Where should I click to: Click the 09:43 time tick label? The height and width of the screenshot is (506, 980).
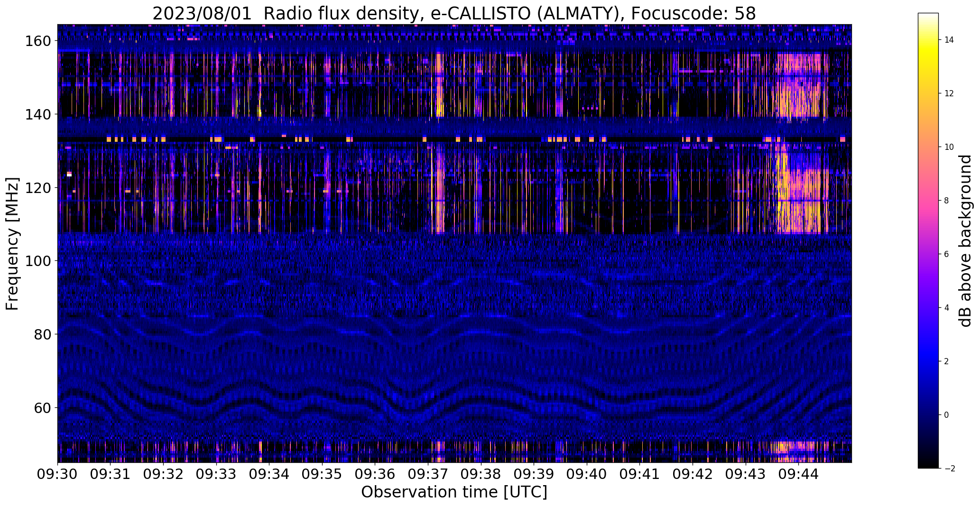pos(746,473)
